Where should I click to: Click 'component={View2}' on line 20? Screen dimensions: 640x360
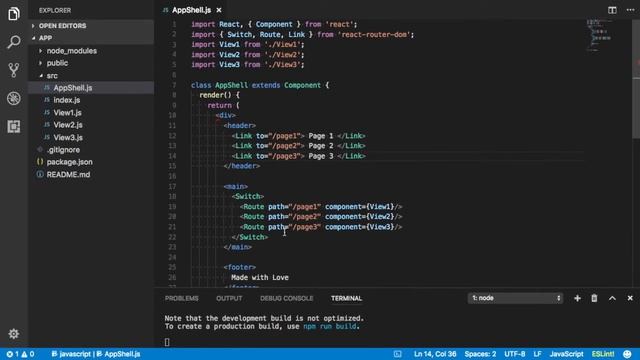click(x=360, y=217)
